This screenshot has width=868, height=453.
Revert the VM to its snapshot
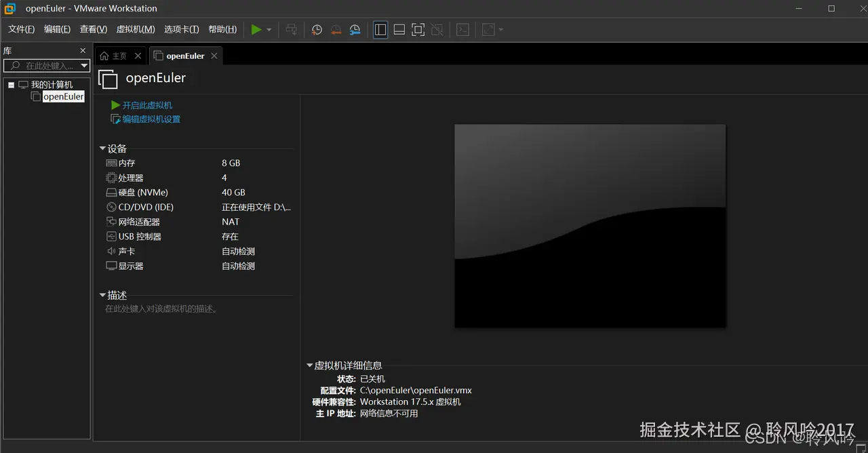click(x=336, y=29)
